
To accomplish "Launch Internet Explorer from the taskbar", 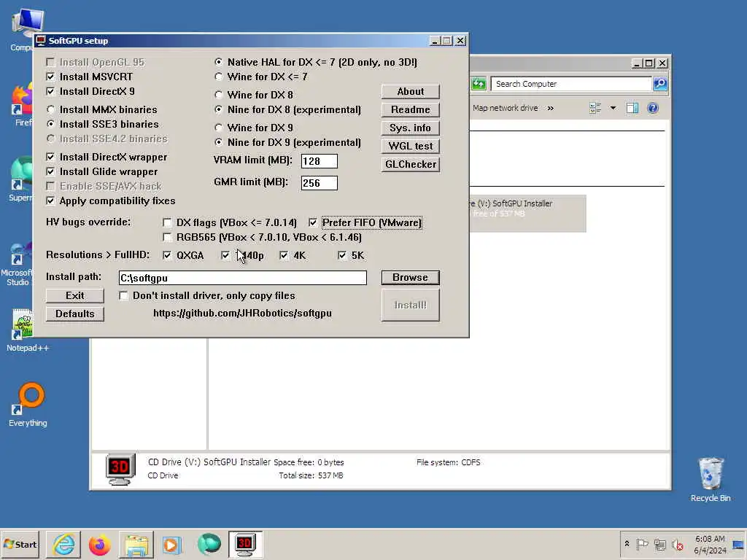I will pyautogui.click(x=64, y=545).
